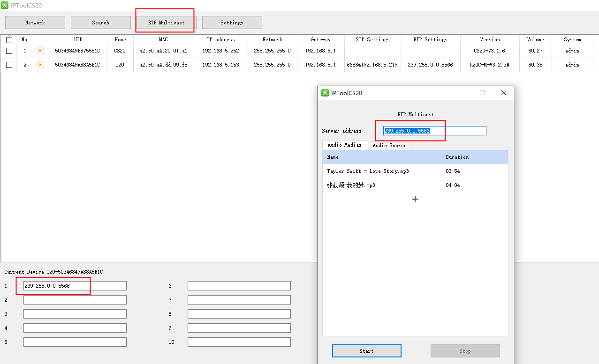Click the plus icon to add audio media

[415, 199]
